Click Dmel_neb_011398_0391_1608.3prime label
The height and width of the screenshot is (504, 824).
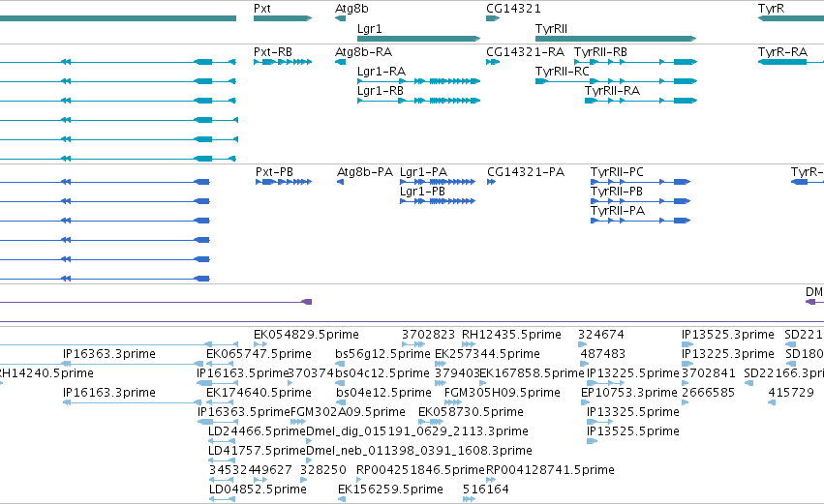(419, 452)
